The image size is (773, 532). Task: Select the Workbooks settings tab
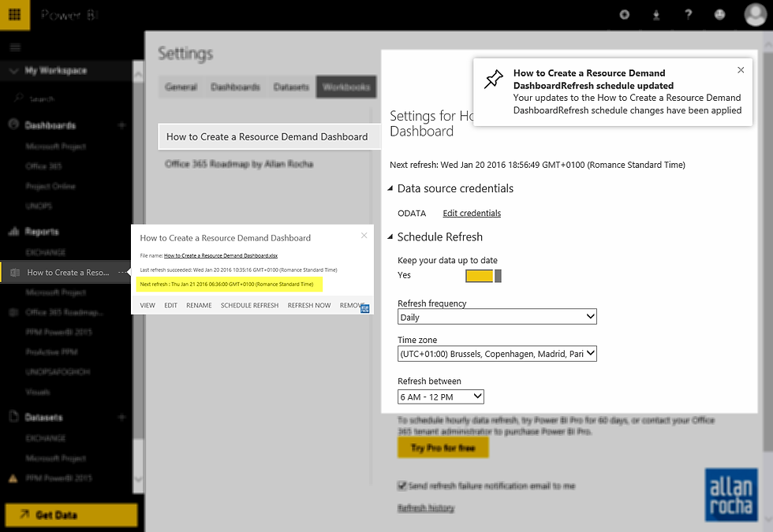(x=346, y=87)
